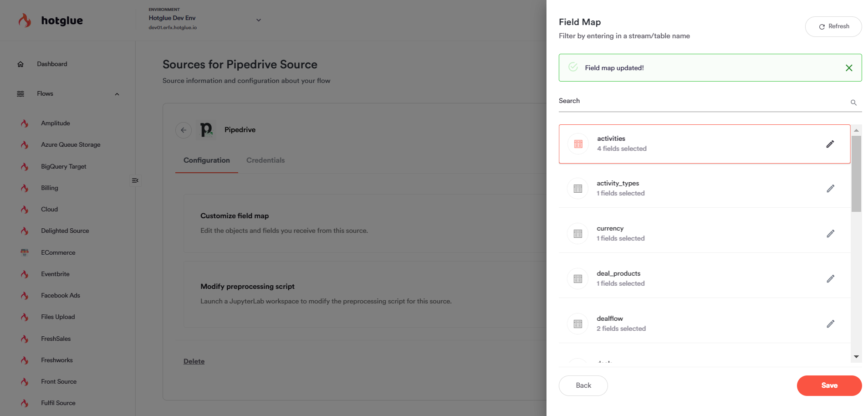Switch to the Credentials tab
Viewport: 868px width, 416px height.
point(266,160)
